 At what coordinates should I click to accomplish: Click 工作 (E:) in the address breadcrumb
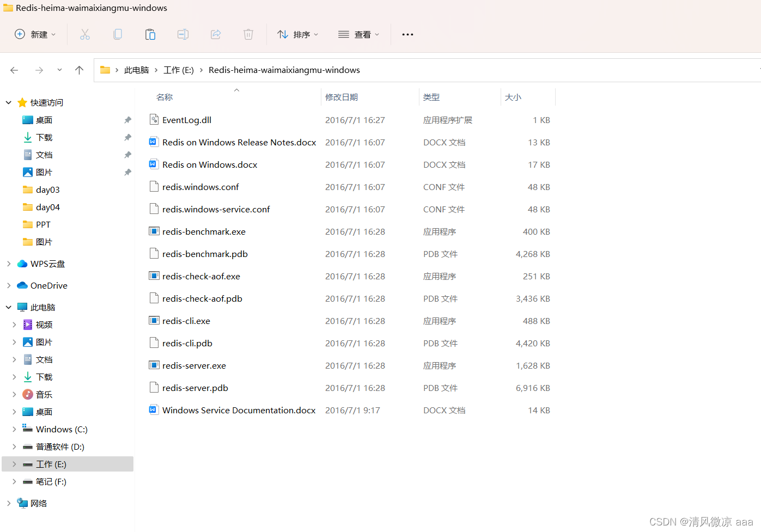coord(179,70)
